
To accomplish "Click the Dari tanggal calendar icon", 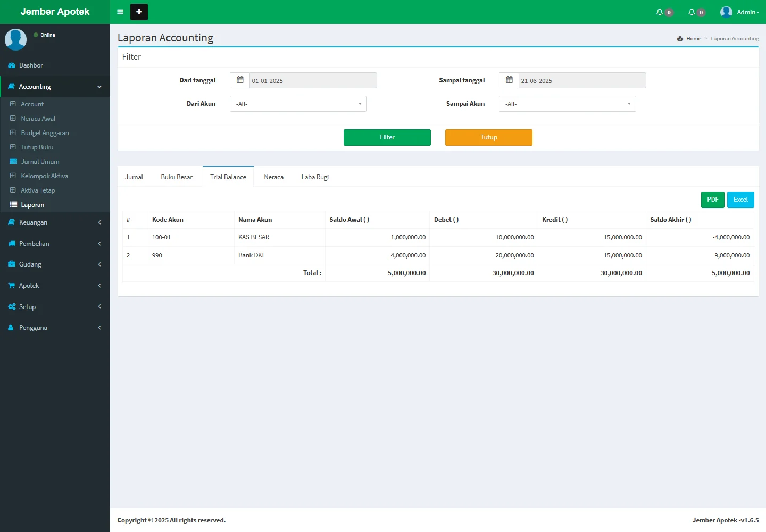I will point(240,80).
